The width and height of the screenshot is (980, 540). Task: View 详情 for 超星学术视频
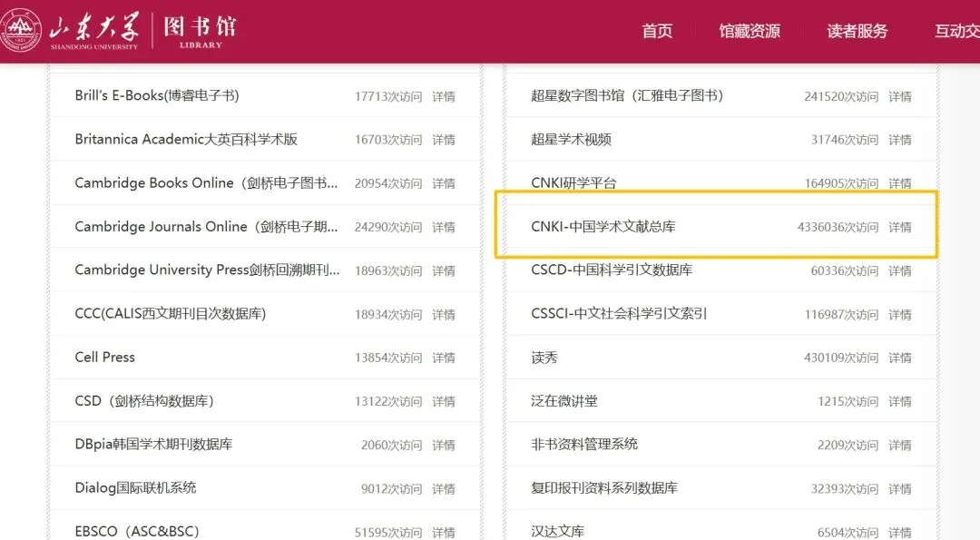click(x=900, y=140)
